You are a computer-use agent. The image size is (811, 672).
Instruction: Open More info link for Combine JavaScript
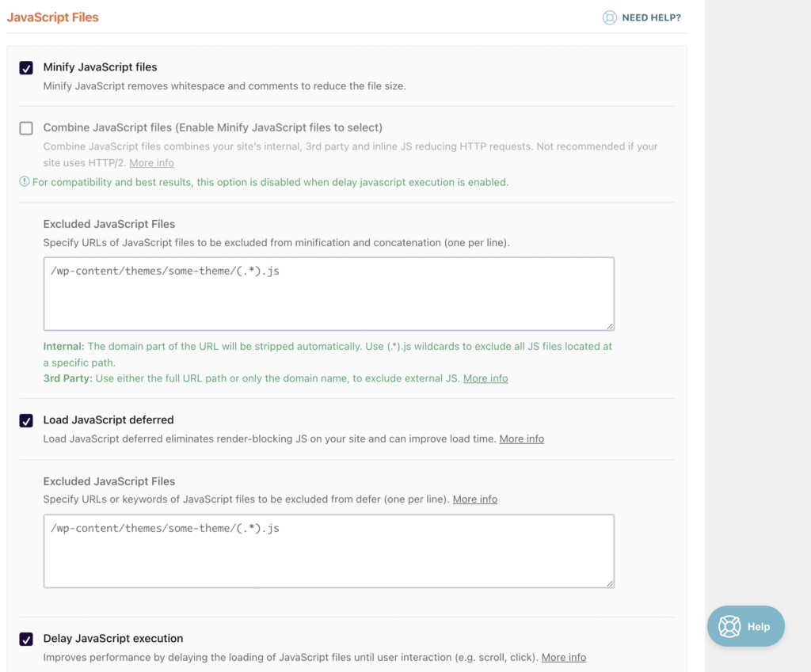click(x=151, y=163)
